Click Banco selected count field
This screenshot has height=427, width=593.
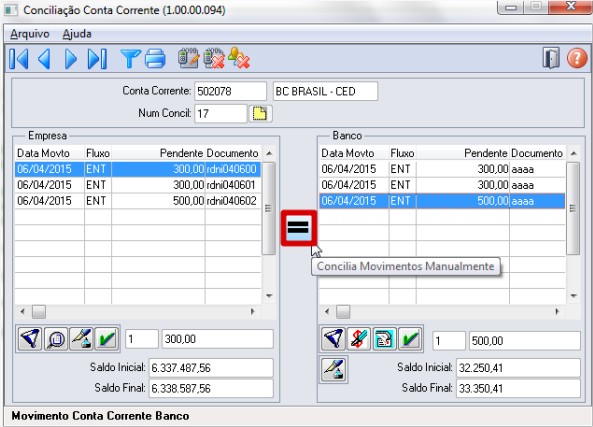(x=449, y=341)
